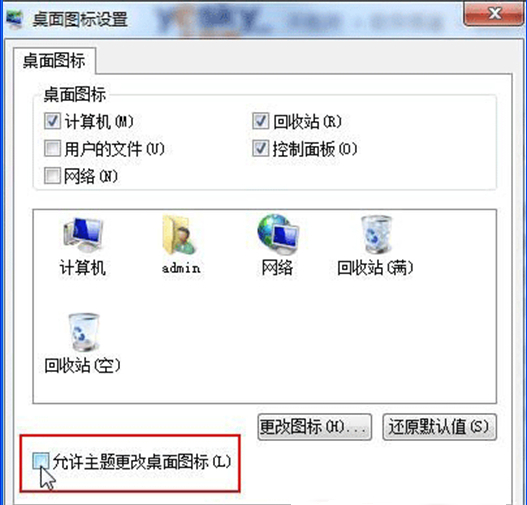Click the title bar desktop settings icon
The width and height of the screenshot is (527, 505).
(x=15, y=19)
